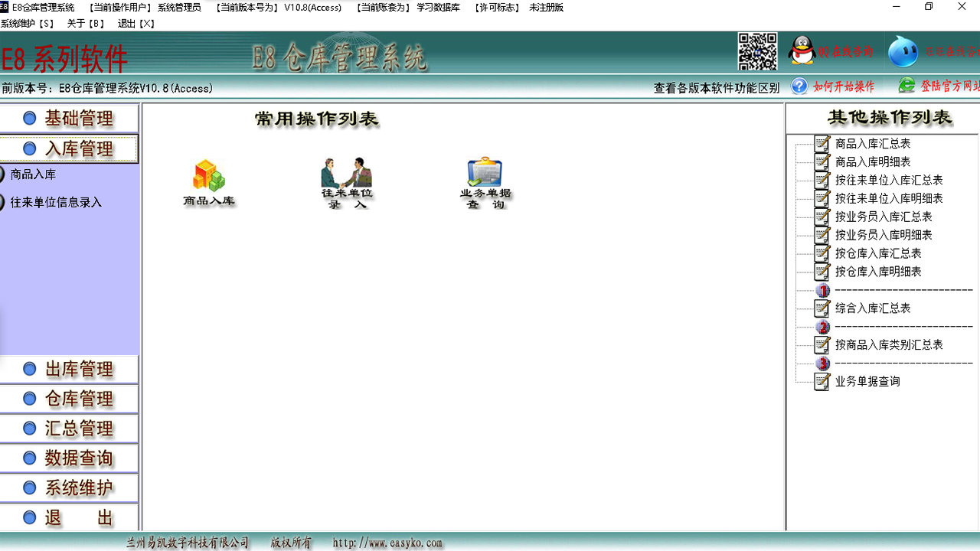
Task: Click the QQ penguin online consult icon
Action: click(802, 51)
